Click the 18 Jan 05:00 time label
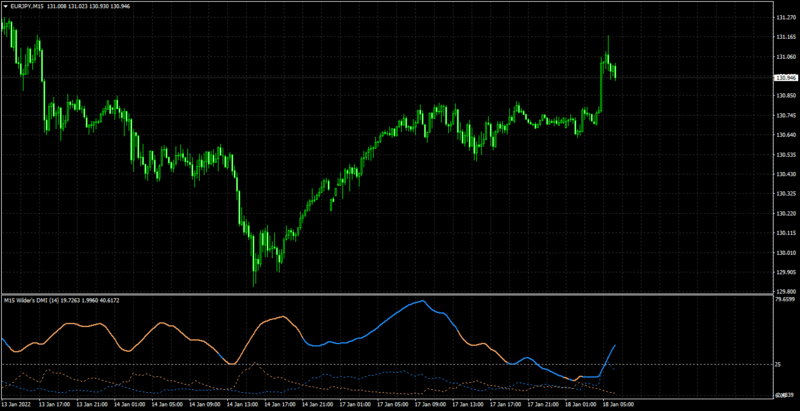This screenshot has height=411, width=800. click(x=615, y=404)
